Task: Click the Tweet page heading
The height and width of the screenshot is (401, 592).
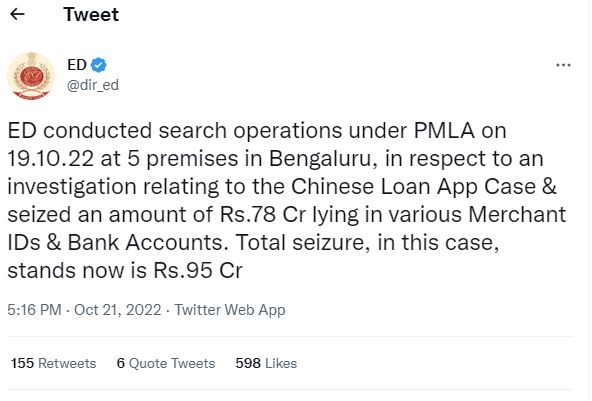Action: 91,15
